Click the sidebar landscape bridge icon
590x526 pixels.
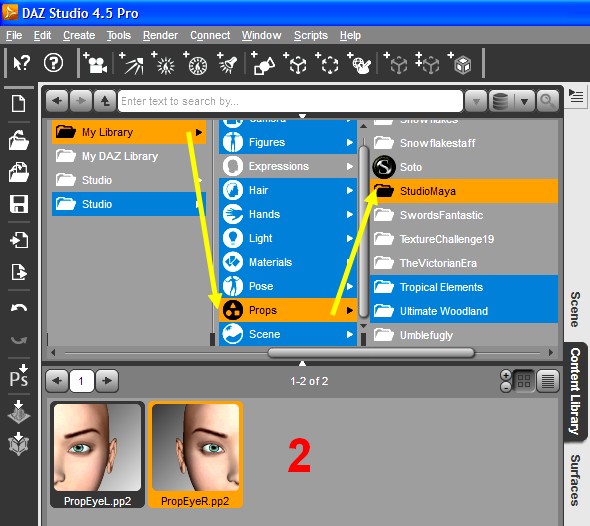point(18,412)
